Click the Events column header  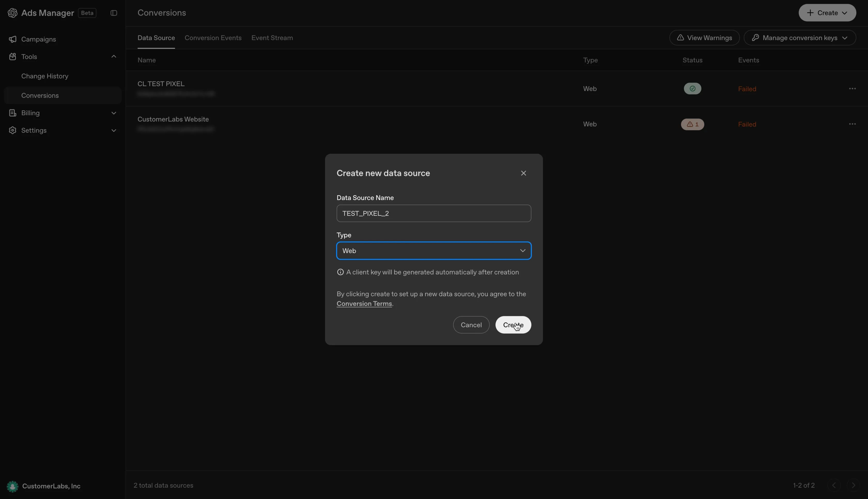(x=748, y=60)
